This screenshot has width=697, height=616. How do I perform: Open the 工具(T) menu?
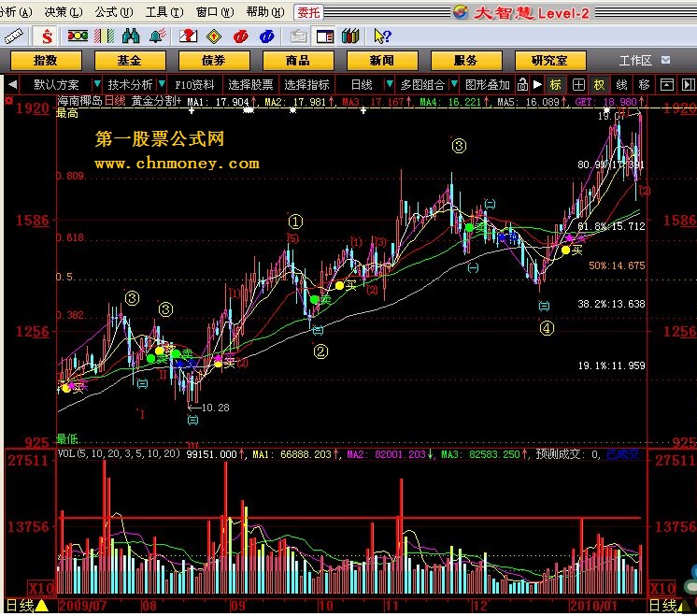164,12
